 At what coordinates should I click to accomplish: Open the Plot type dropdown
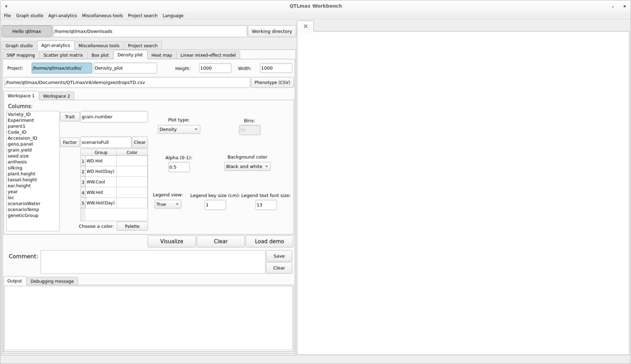pos(179,129)
